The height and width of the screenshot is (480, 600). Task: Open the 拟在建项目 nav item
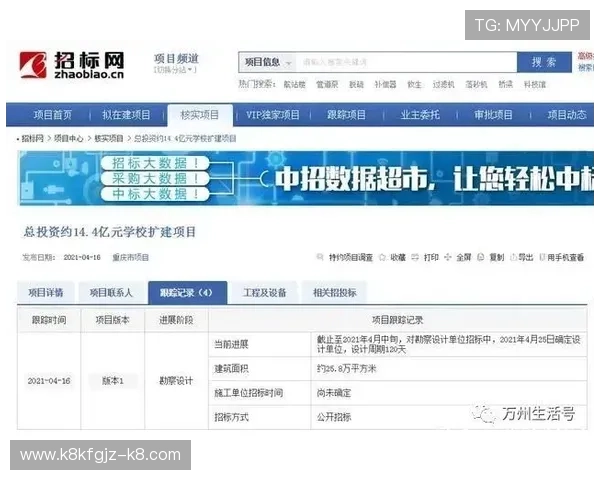126,115
